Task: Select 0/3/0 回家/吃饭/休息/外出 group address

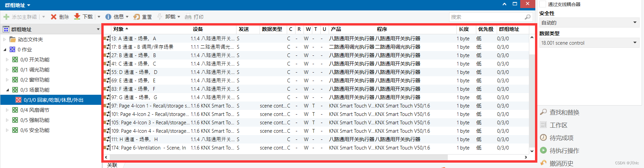Action: (53, 100)
